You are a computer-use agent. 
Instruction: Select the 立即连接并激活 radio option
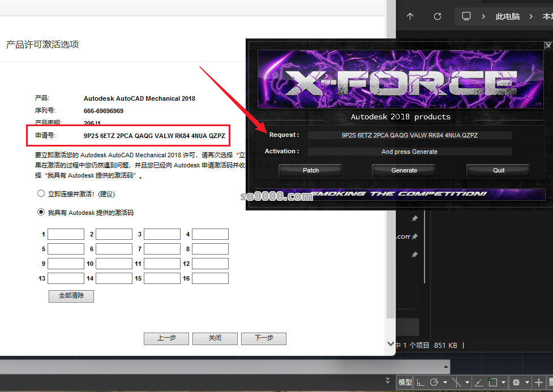[41, 193]
